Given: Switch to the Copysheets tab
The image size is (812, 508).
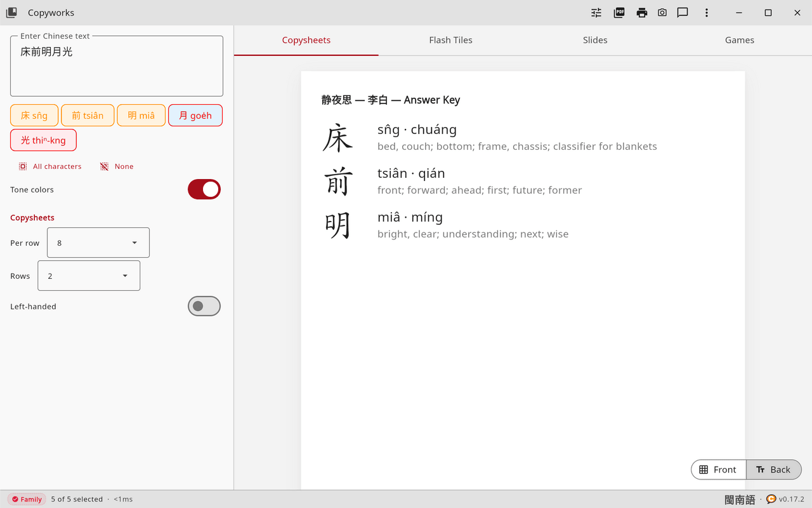Looking at the screenshot, I should (306, 40).
